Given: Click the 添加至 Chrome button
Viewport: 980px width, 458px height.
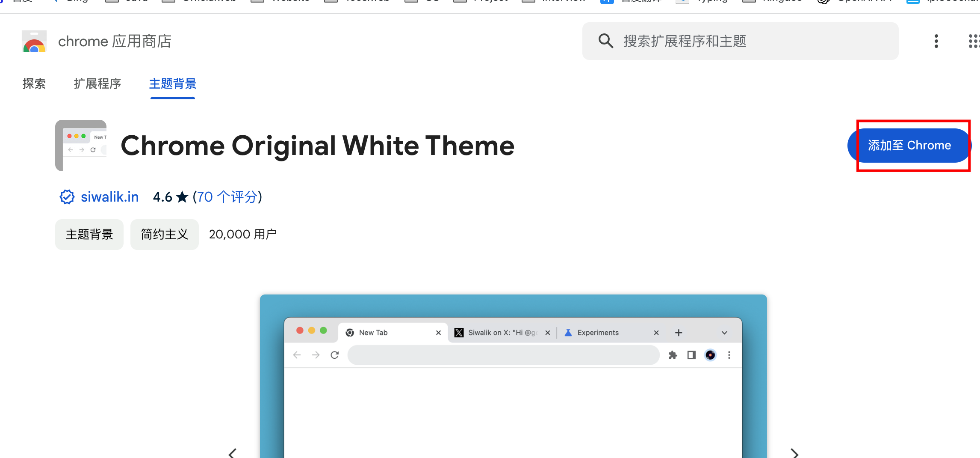Looking at the screenshot, I should click(x=909, y=146).
